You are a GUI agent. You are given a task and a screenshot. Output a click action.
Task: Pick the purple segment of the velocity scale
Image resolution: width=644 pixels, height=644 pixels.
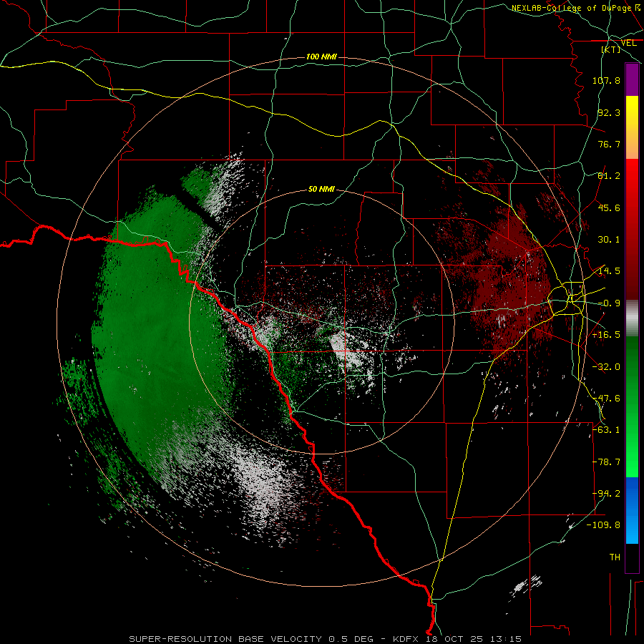pyautogui.click(x=632, y=79)
